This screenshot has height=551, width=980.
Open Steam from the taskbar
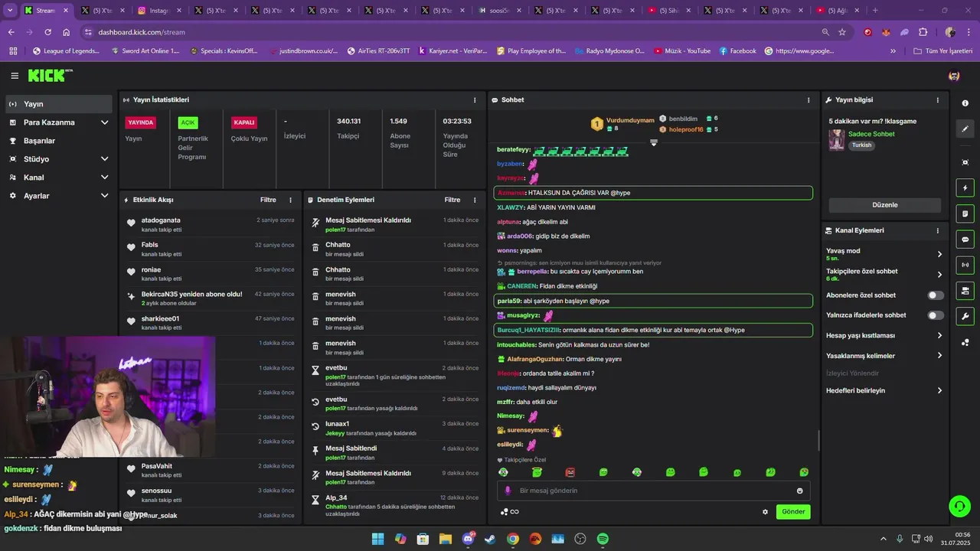(490, 539)
